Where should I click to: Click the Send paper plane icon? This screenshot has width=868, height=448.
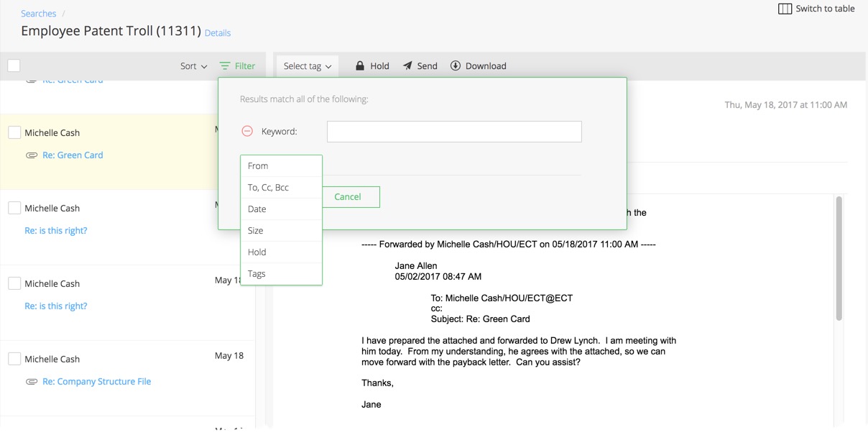(407, 65)
